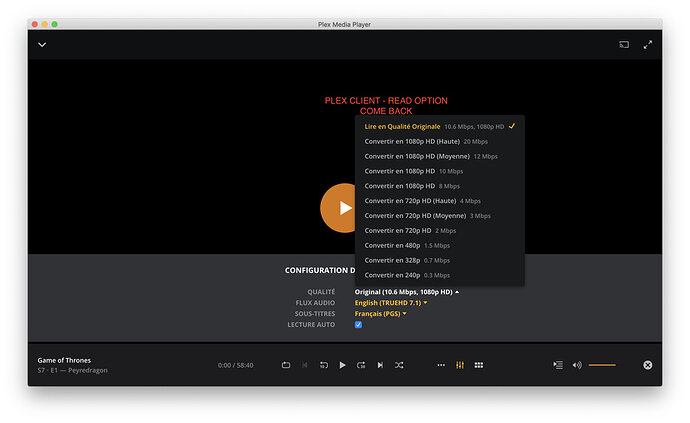Select Lire en Qualité Originale option

coord(440,126)
